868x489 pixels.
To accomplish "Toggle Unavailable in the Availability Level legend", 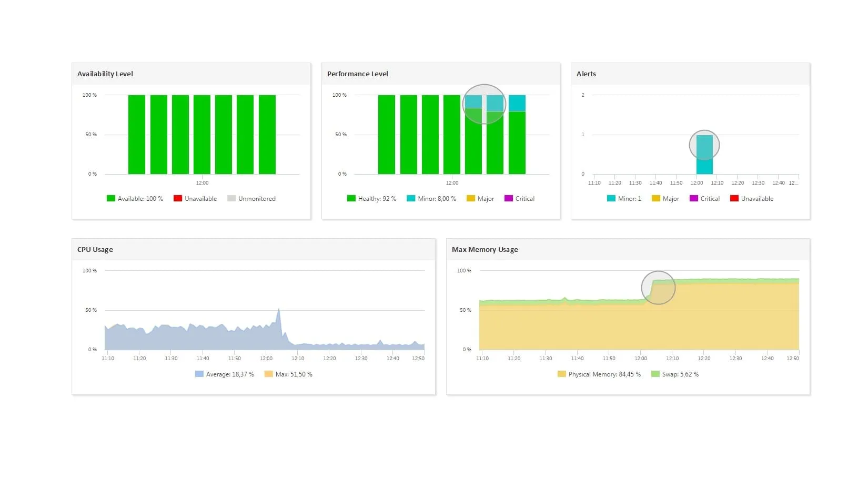I will tap(195, 199).
